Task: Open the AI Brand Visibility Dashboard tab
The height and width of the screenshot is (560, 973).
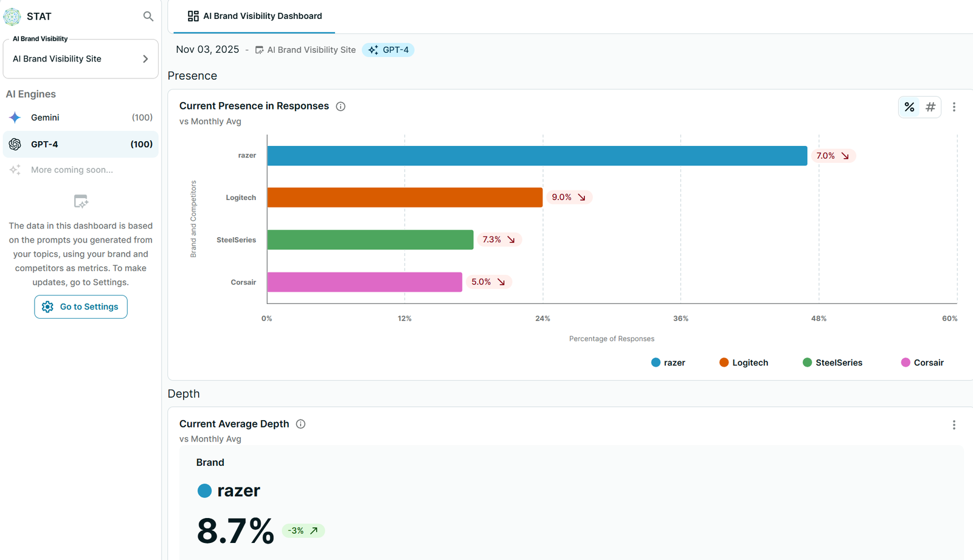Action: point(254,16)
